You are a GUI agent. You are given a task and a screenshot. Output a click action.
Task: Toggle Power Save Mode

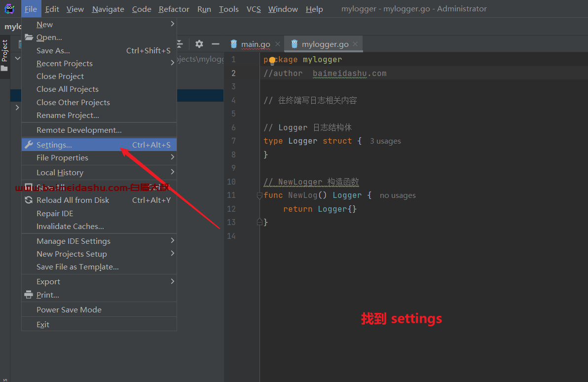click(x=99, y=309)
